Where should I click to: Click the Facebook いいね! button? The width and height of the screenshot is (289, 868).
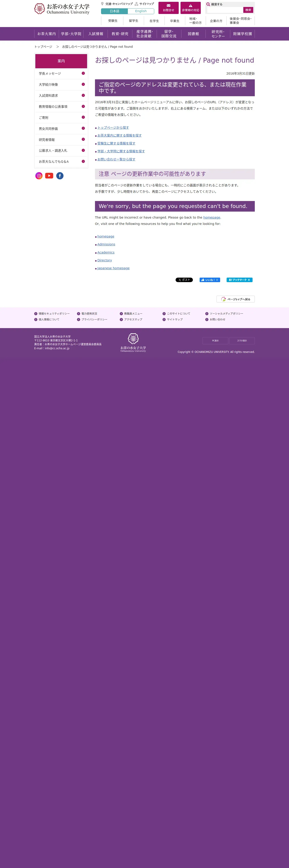coord(210,280)
